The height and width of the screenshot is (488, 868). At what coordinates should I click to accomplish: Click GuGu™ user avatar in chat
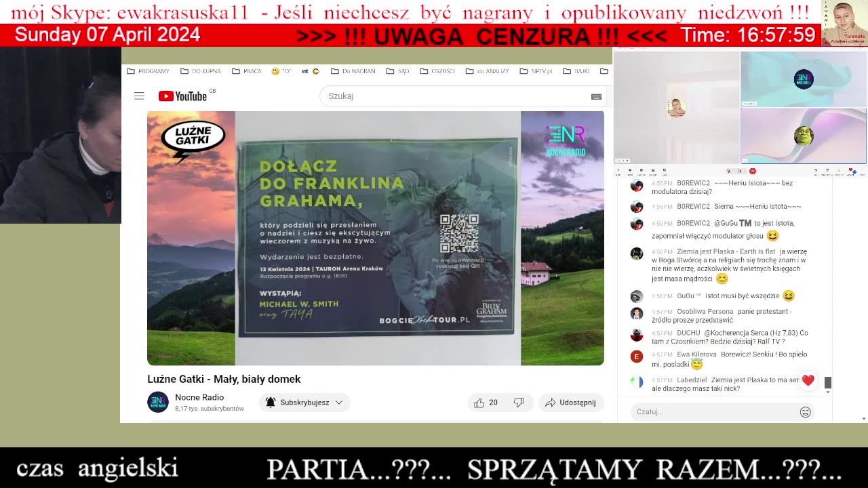pyautogui.click(x=636, y=296)
